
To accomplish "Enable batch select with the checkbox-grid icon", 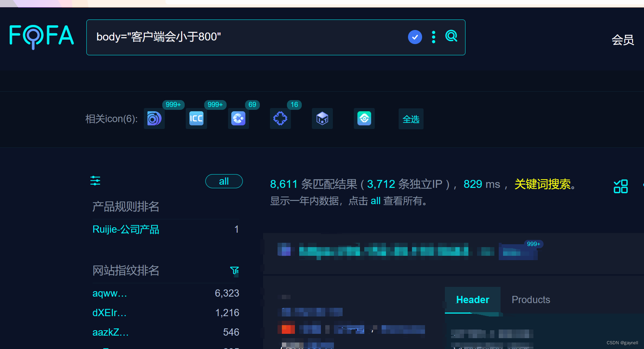I will (x=621, y=186).
